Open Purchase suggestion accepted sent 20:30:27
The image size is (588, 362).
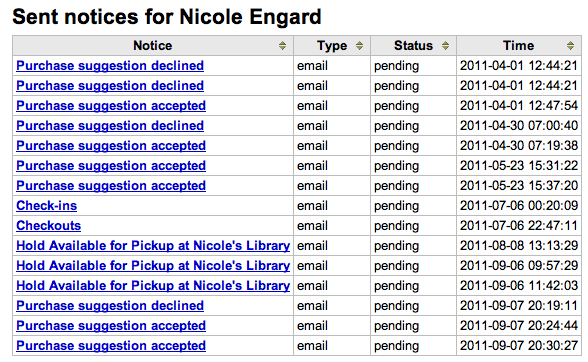coord(111,346)
